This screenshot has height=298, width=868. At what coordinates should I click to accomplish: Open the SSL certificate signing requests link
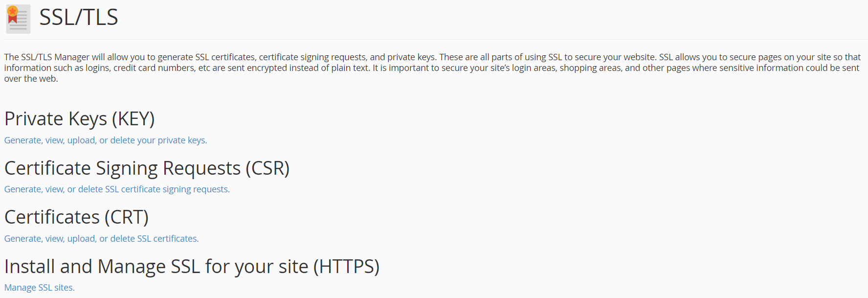pyautogui.click(x=117, y=189)
